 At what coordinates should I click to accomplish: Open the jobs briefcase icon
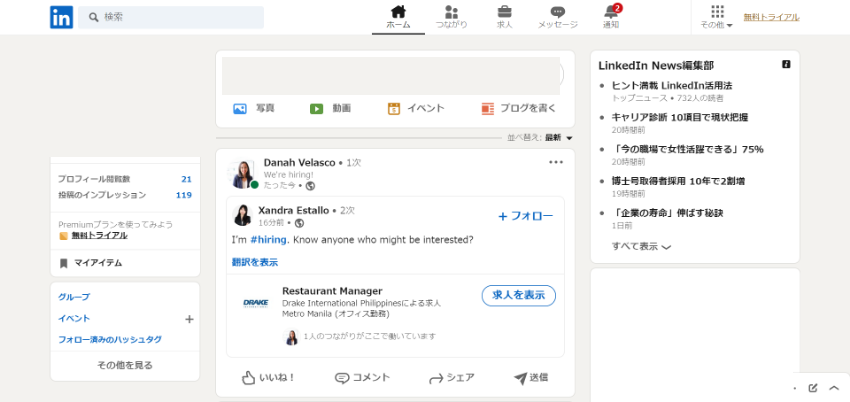click(x=505, y=12)
